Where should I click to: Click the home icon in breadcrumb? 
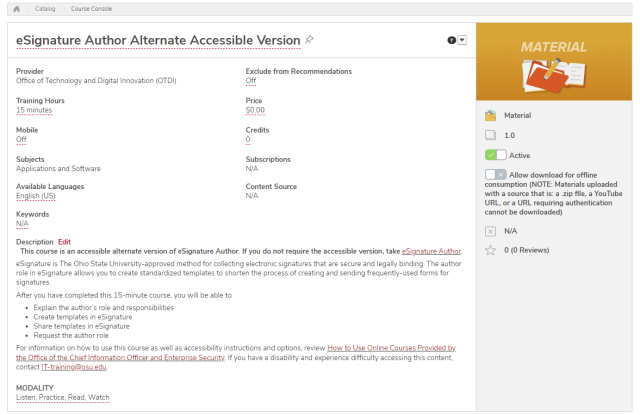16,9
